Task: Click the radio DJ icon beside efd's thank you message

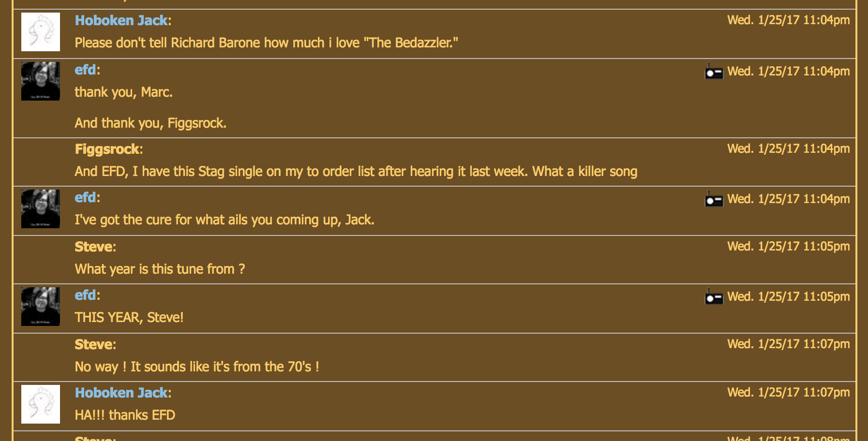Action: (714, 71)
